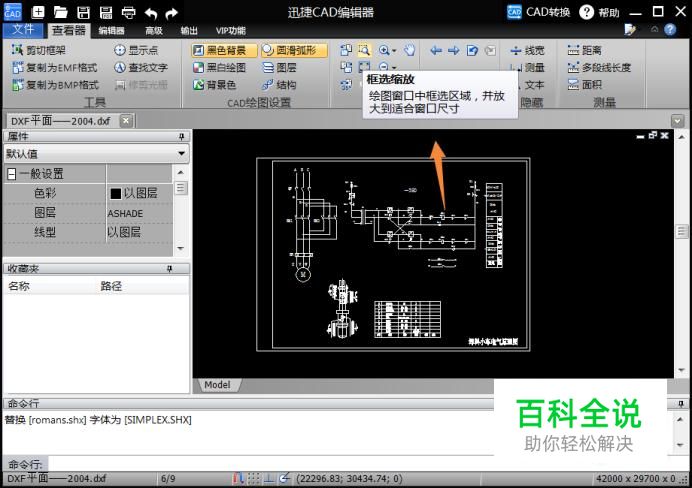Open CAD转换 converter

point(538,12)
